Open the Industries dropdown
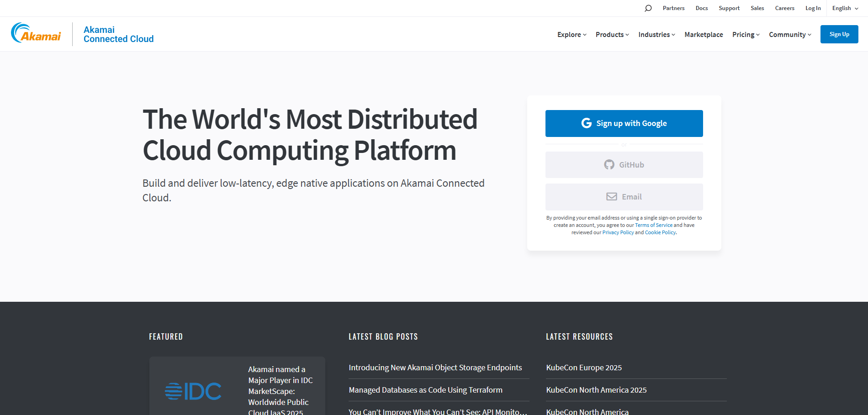 [x=656, y=35]
